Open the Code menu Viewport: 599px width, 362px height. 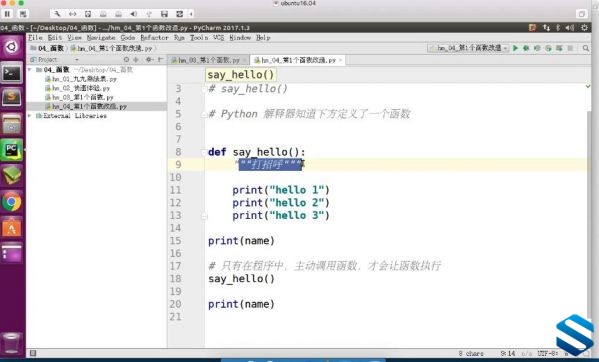(x=128, y=37)
